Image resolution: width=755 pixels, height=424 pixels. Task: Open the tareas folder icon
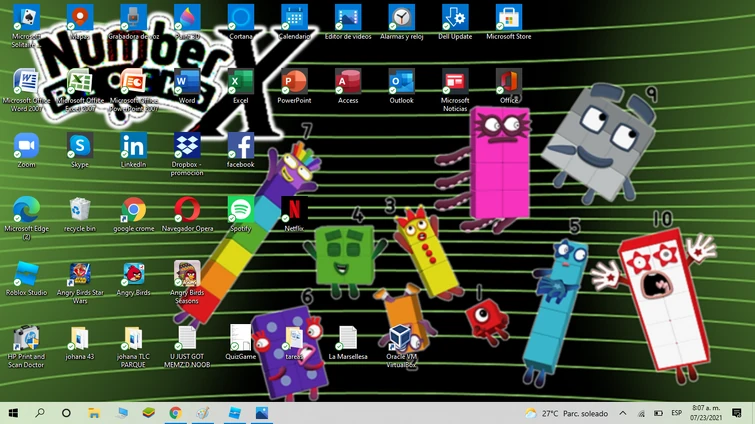coord(294,338)
